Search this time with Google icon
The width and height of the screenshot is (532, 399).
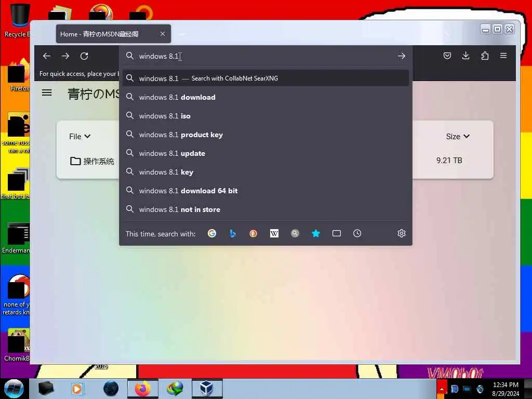[212, 233]
